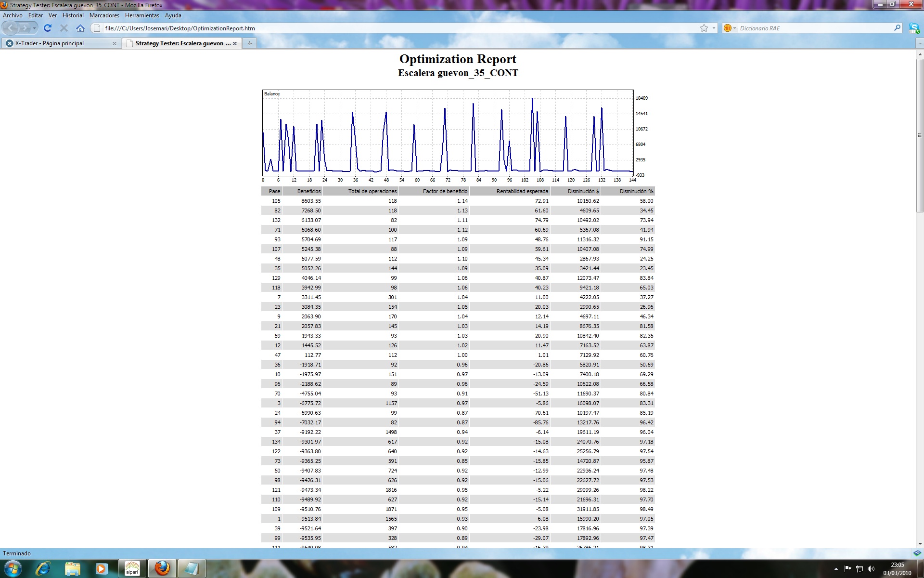The height and width of the screenshot is (578, 924).
Task: Open a new tab with plus icon
Action: (x=249, y=43)
